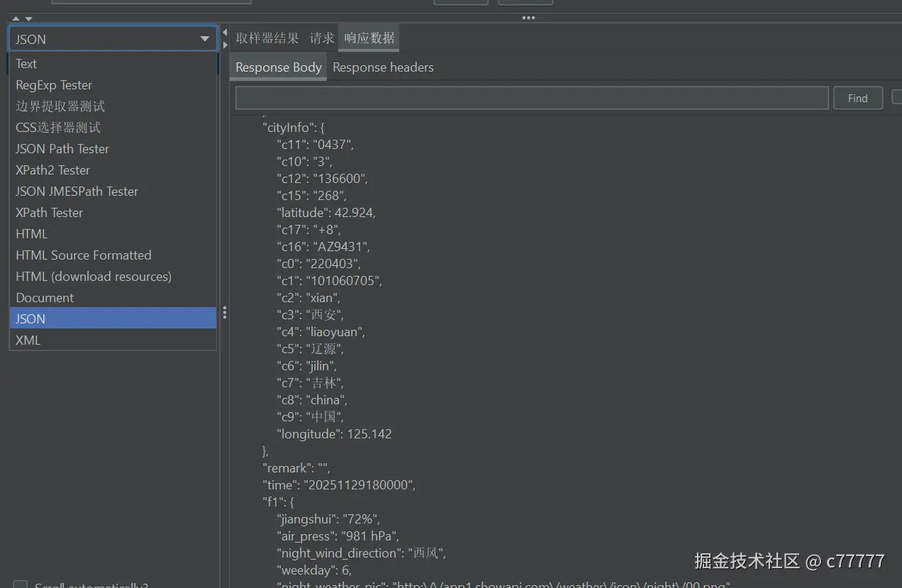Click the "c2": "xian" line
The image size is (902, 588).
coord(310,298)
